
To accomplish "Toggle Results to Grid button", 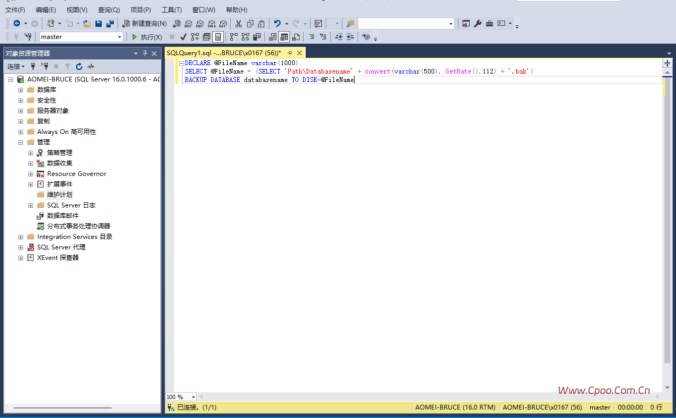I will (x=284, y=37).
